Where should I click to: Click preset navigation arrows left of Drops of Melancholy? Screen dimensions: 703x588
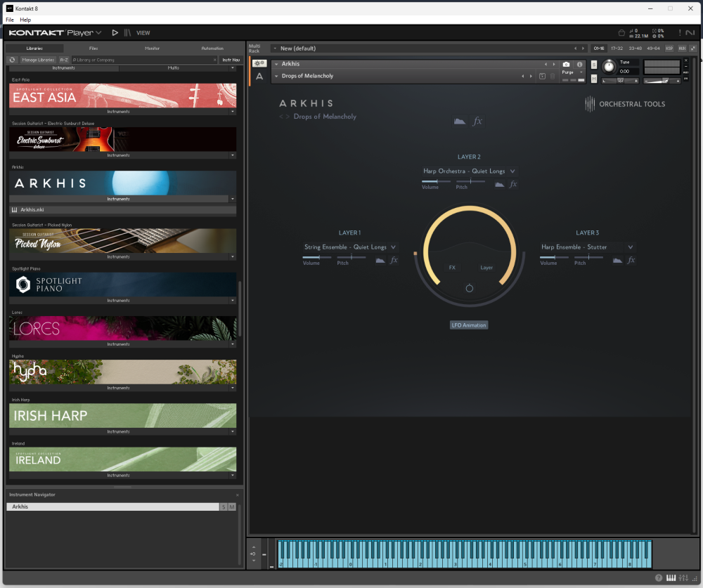(284, 117)
